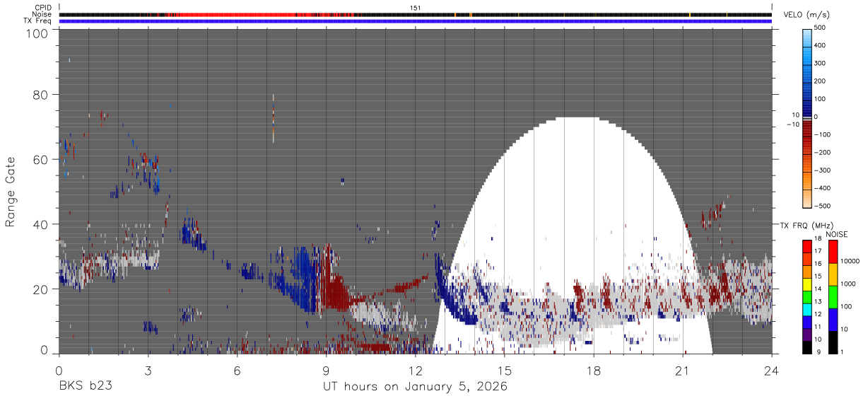The width and height of the screenshot is (868, 401).
Task: Click the hour 6 tick label
Action: pyautogui.click(x=237, y=370)
